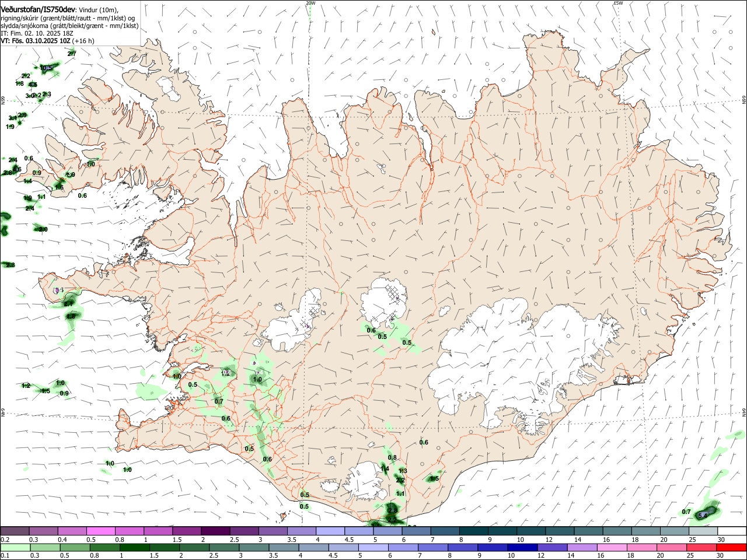Pick the darkest green 1 swatch, lower legend row

point(134,547)
